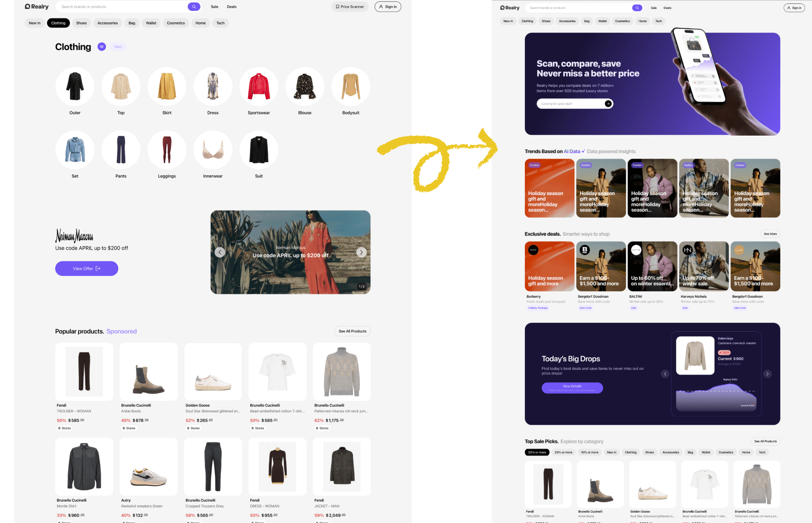Screen dimensions: 812x523
Task: Select the Top category circle
Action: (x=121, y=86)
